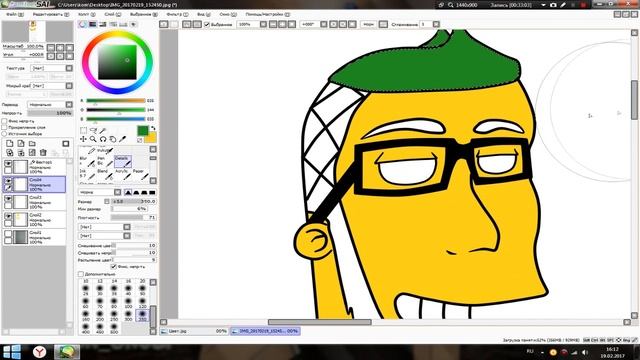Select the magic wand tool
Image resolution: width=640 pixels, height=360 pixels.
103,130
